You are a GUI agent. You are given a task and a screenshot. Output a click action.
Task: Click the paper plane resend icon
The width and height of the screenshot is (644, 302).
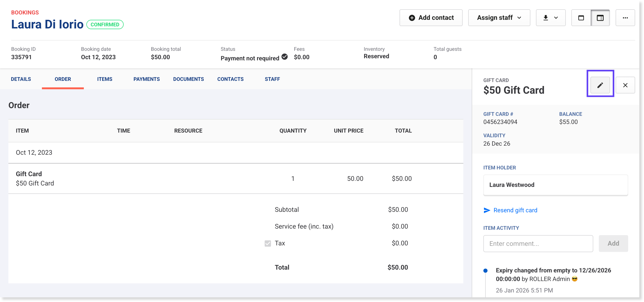click(487, 210)
